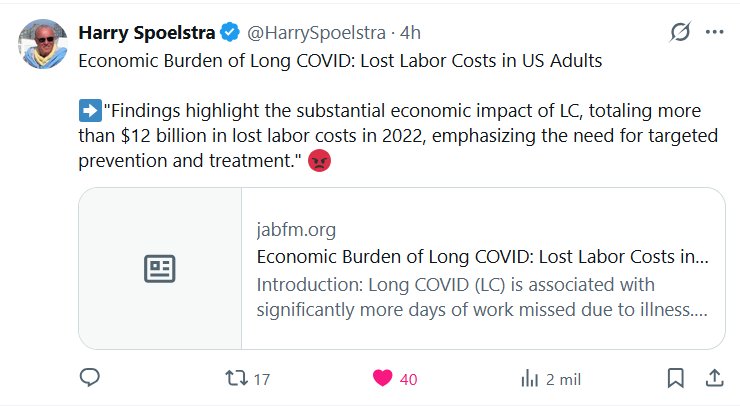
Task: Open the 4h timestamp link
Action: pos(411,32)
